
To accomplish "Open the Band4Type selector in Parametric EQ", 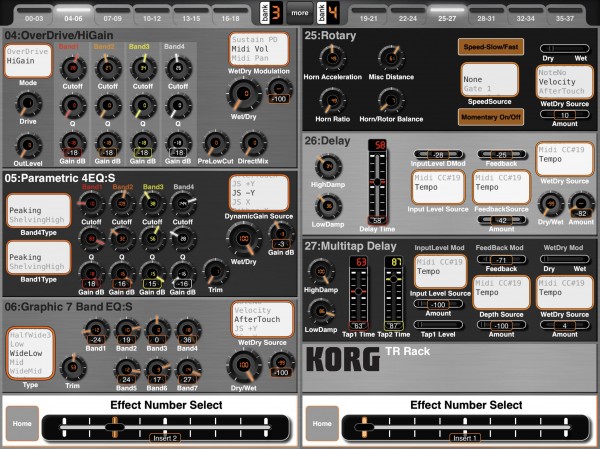I will 39,211.
